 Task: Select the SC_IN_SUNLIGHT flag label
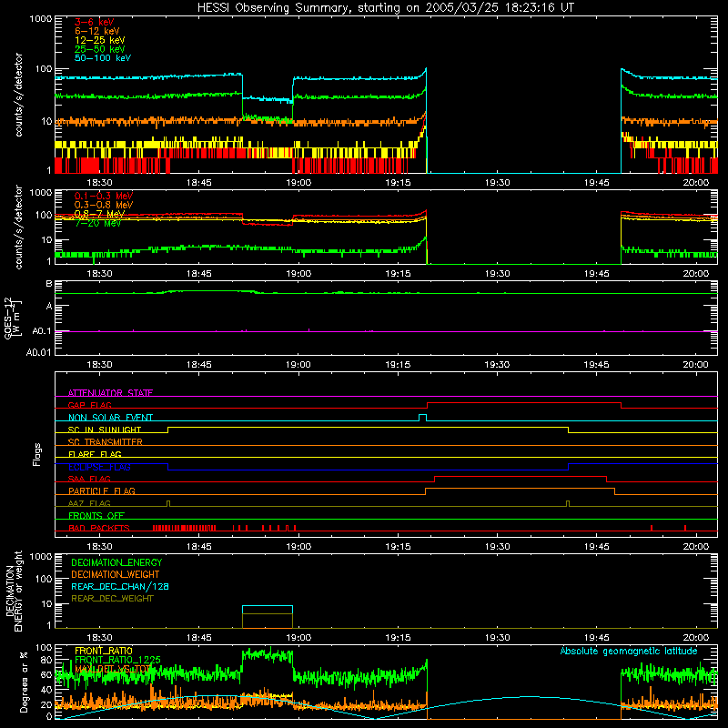(x=105, y=430)
